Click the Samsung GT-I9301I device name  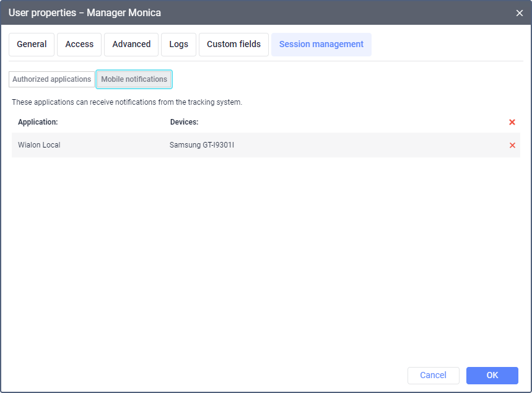(x=202, y=145)
